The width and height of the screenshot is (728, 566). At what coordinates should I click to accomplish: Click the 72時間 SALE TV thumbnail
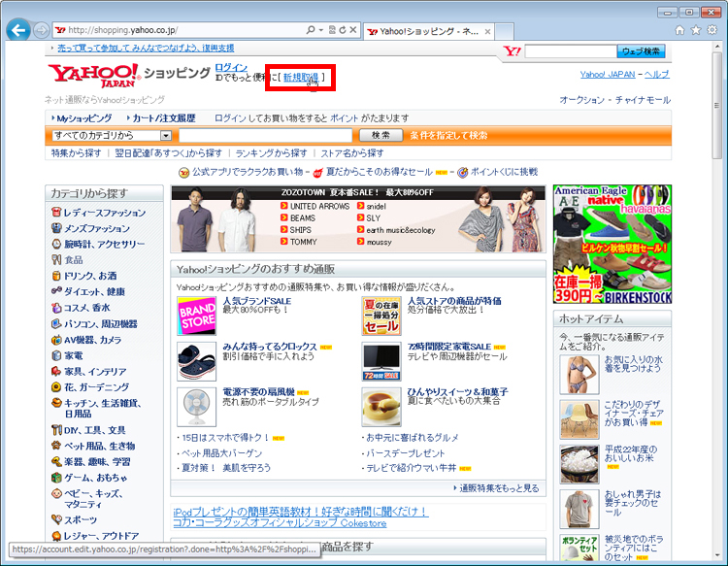click(381, 361)
